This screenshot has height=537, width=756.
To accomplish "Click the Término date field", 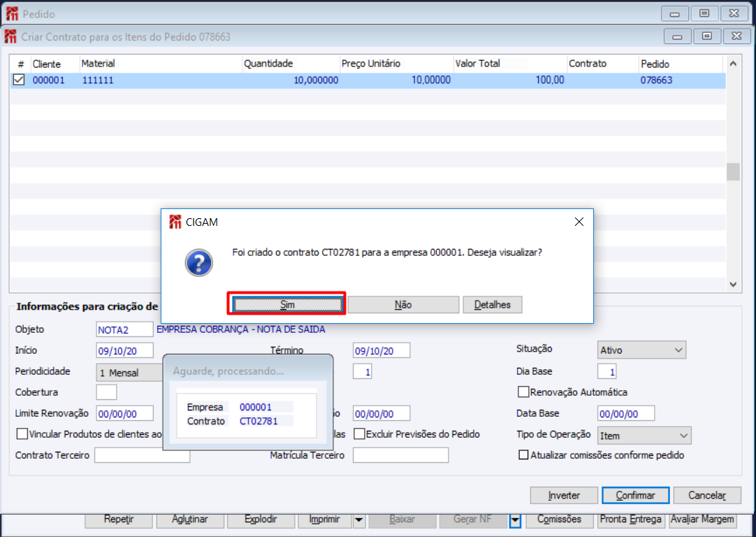I will (x=381, y=350).
